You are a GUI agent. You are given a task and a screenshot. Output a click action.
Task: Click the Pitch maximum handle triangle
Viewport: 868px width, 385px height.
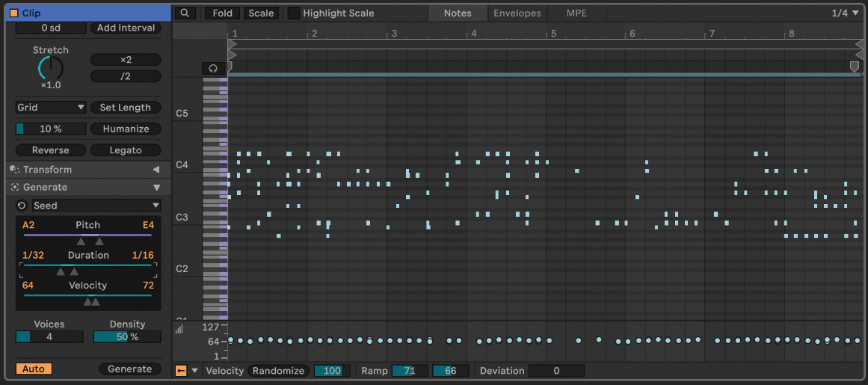coord(99,241)
